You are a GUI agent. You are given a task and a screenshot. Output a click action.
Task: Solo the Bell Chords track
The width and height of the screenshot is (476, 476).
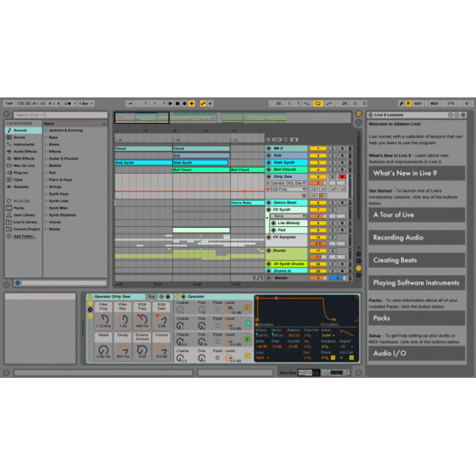point(332,170)
